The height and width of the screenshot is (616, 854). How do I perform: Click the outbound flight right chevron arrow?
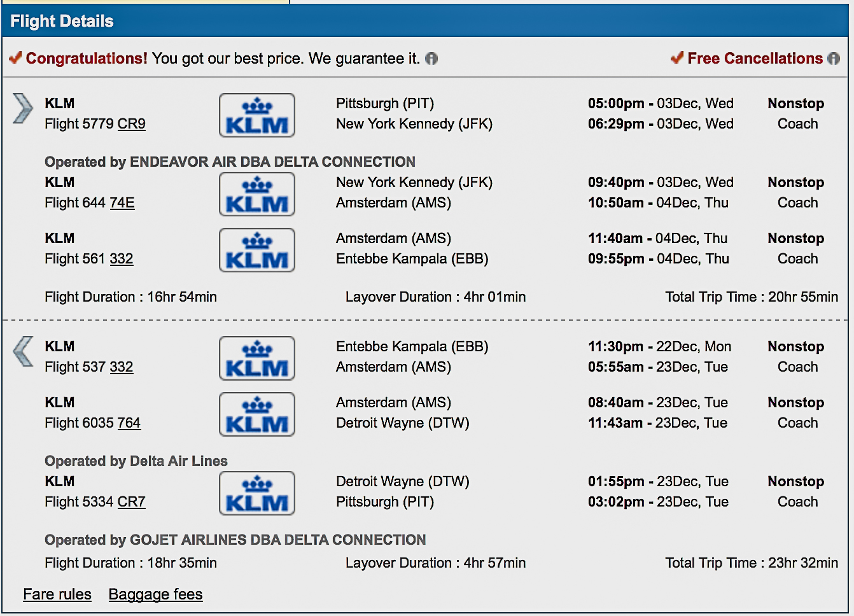coord(22,108)
